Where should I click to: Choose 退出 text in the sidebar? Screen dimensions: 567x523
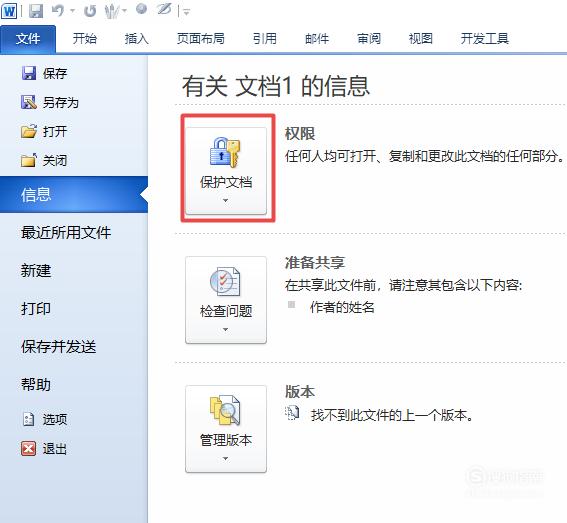click(55, 449)
